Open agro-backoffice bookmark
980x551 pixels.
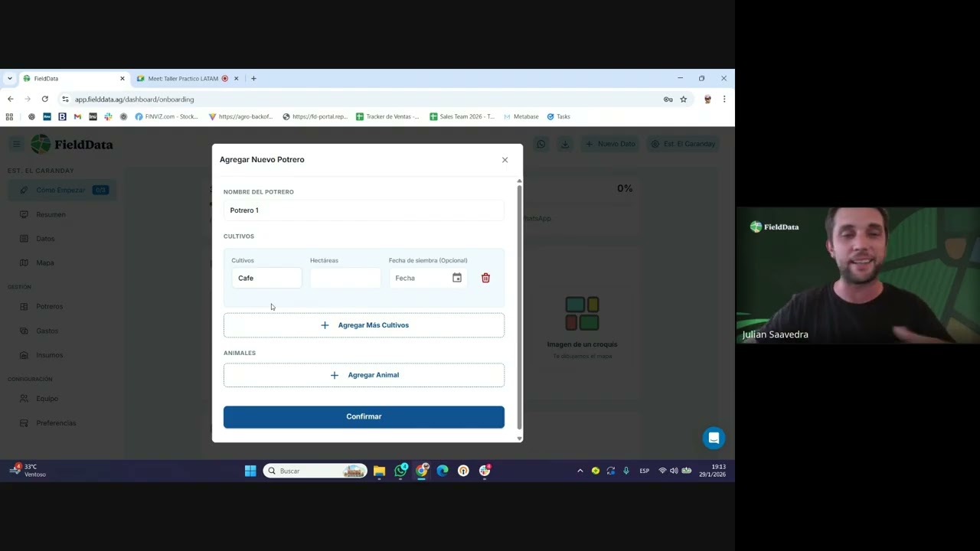pos(240,116)
